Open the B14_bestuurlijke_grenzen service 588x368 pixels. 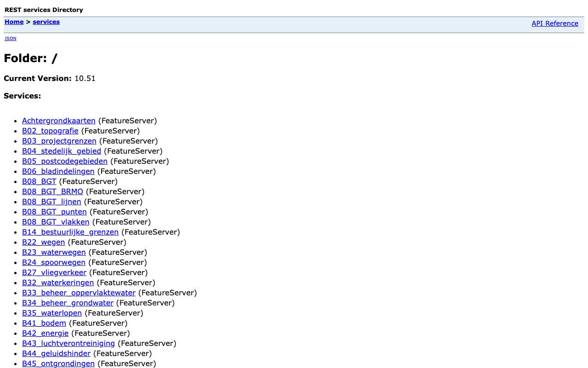click(x=70, y=232)
